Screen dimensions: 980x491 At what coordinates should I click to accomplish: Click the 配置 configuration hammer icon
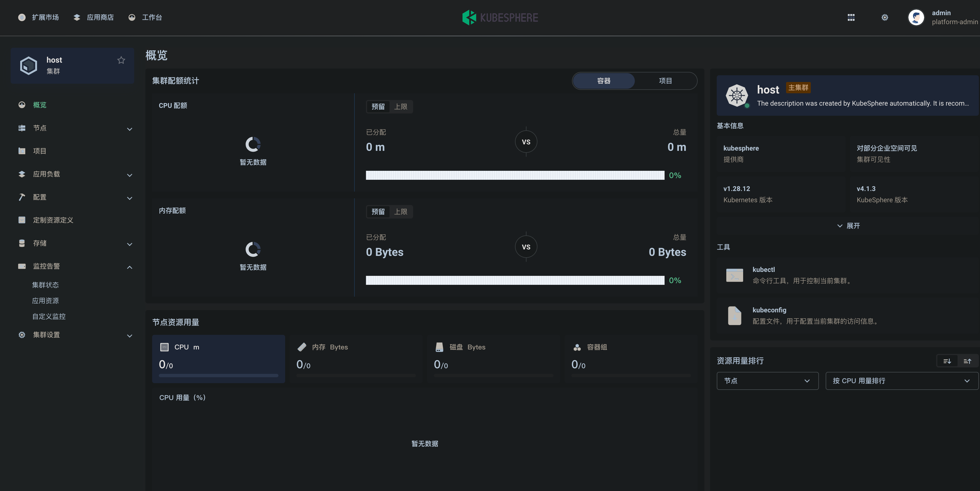coord(22,197)
